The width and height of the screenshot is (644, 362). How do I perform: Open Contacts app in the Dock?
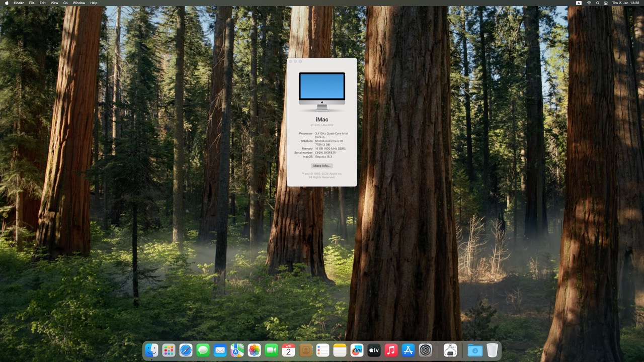pyautogui.click(x=306, y=350)
